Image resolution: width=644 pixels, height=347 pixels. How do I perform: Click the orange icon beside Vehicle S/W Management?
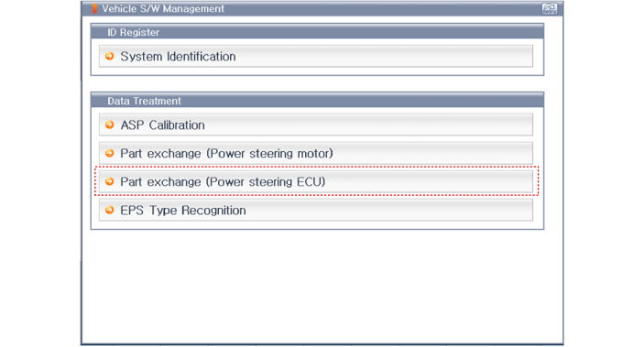pyautogui.click(x=94, y=8)
